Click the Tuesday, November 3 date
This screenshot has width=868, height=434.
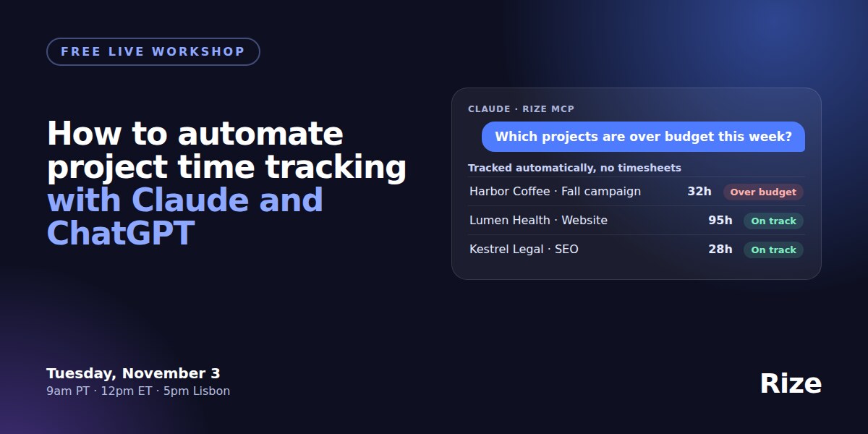tap(133, 373)
